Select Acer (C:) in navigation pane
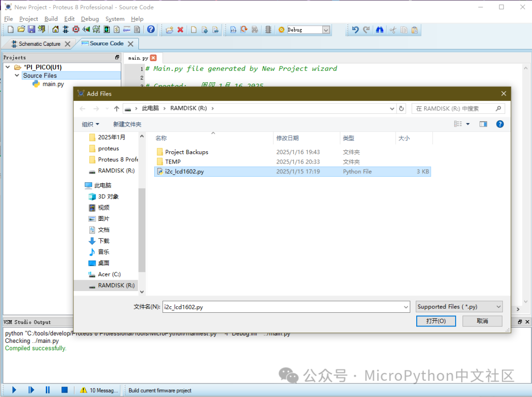Image resolution: width=532 pixels, height=397 pixels. [x=109, y=274]
